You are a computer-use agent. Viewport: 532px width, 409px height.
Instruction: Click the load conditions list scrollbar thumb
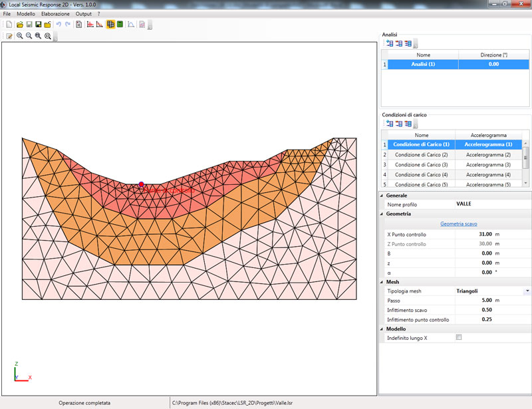pos(525,158)
